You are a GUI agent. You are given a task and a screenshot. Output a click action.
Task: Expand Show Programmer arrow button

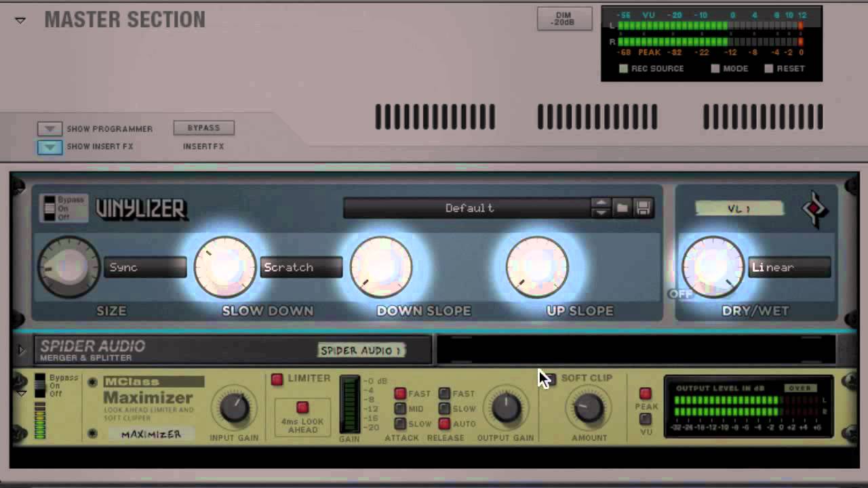click(x=50, y=129)
